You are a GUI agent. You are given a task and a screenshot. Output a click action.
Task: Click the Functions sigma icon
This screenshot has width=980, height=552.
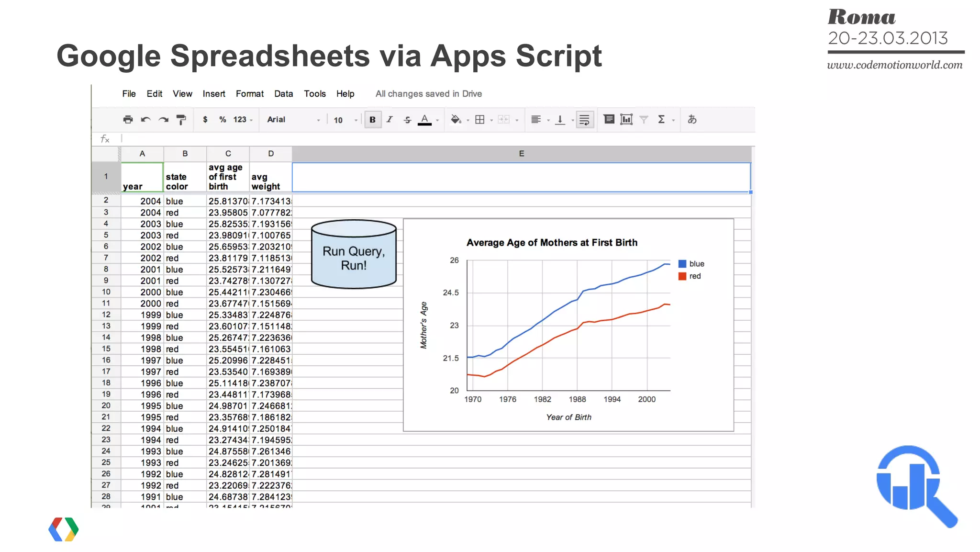(661, 120)
